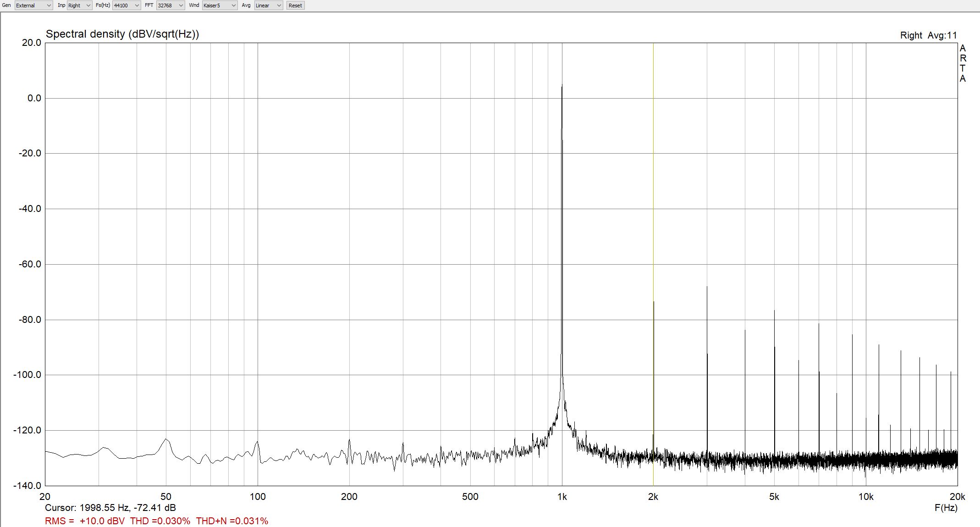The width and height of the screenshot is (980, 527).
Task: Open the Inp channel dropdown set to Right
Action: point(79,6)
